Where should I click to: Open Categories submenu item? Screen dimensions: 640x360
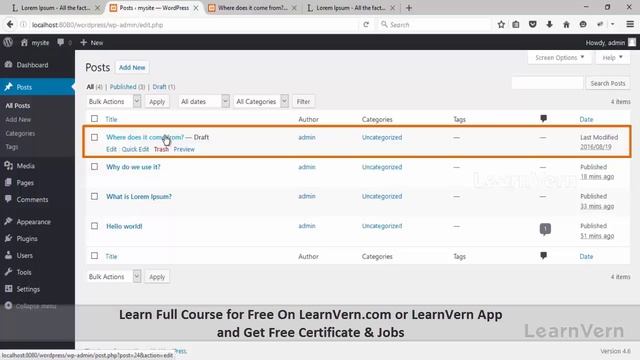click(x=20, y=133)
